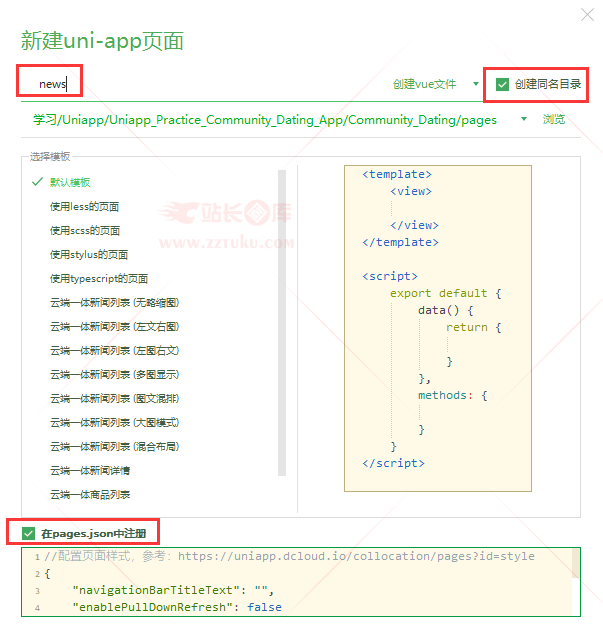Choose the 云端一体新闻详情 template

pyautogui.click(x=90, y=470)
